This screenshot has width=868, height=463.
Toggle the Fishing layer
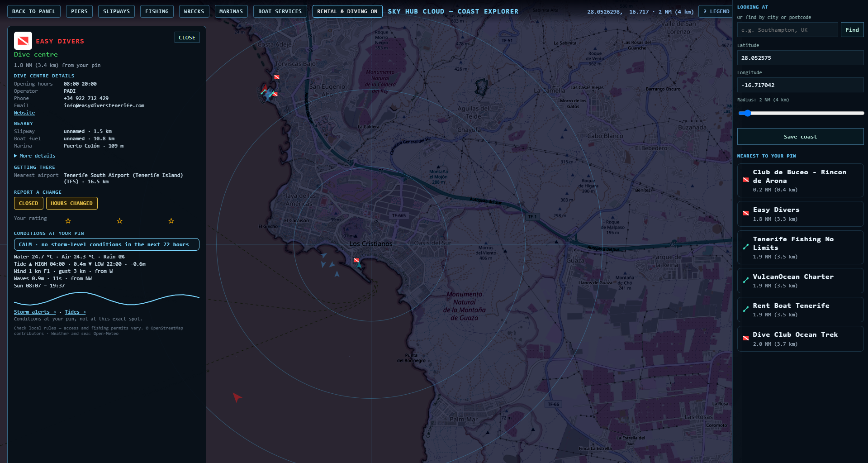tap(157, 11)
